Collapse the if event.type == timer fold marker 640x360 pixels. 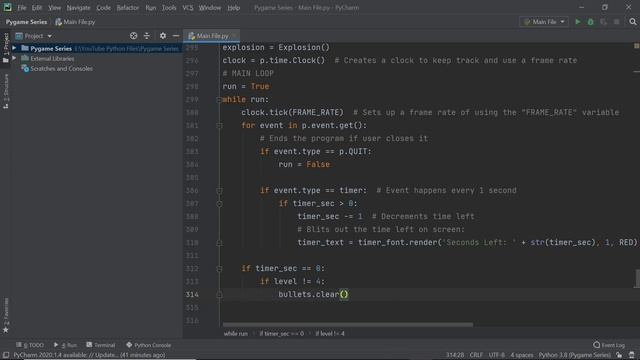coord(219,191)
